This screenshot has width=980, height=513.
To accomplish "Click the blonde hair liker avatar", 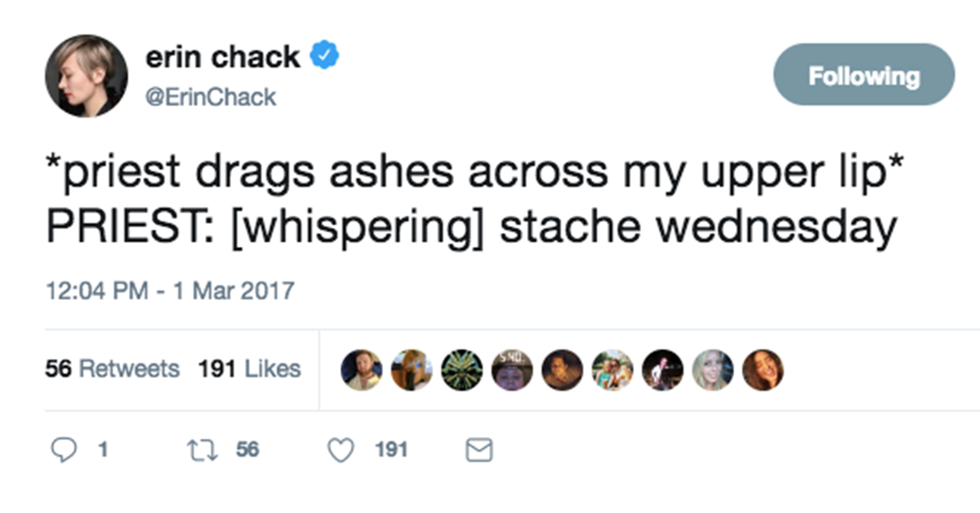I will 713,370.
